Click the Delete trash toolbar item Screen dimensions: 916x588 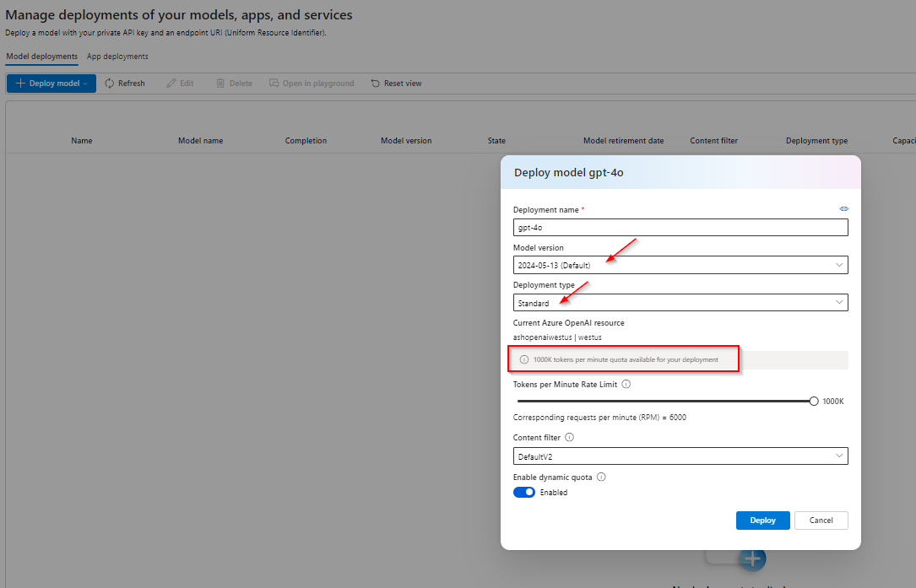[x=234, y=84]
